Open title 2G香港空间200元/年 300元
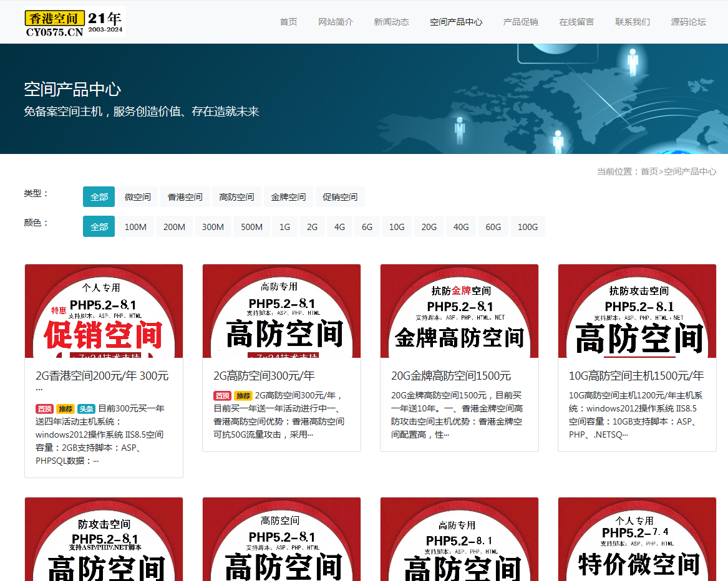Viewport: 728px width, 581px height. pyautogui.click(x=102, y=376)
